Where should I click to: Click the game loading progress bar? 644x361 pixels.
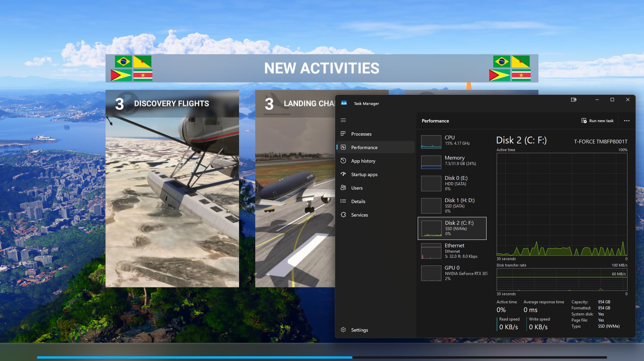(x=322, y=357)
